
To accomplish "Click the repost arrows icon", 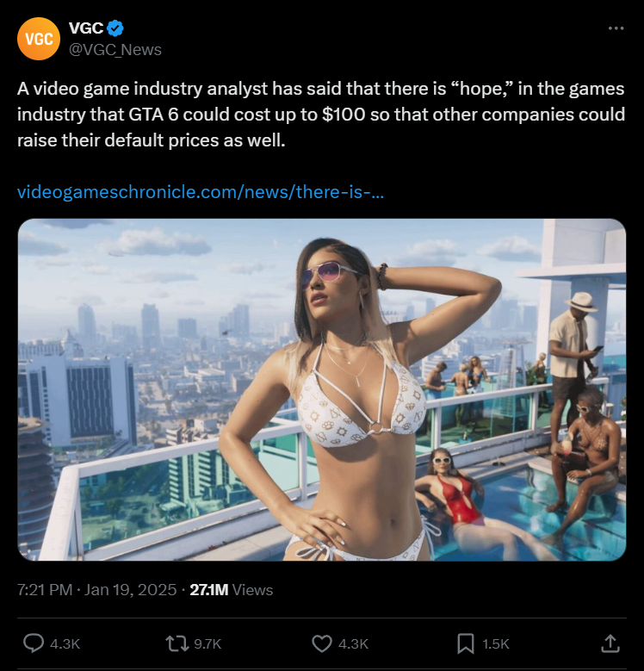I will click(x=177, y=643).
